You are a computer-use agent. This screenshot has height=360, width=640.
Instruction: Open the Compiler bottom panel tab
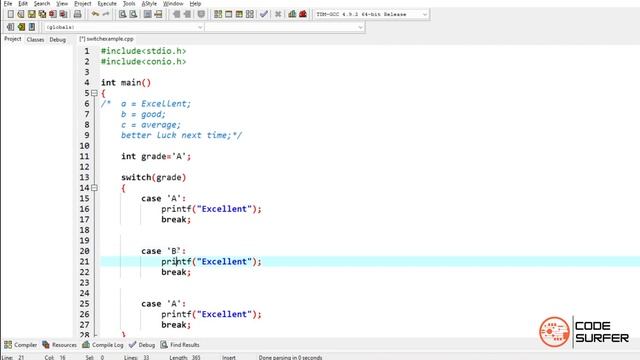pyautogui.click(x=20, y=345)
